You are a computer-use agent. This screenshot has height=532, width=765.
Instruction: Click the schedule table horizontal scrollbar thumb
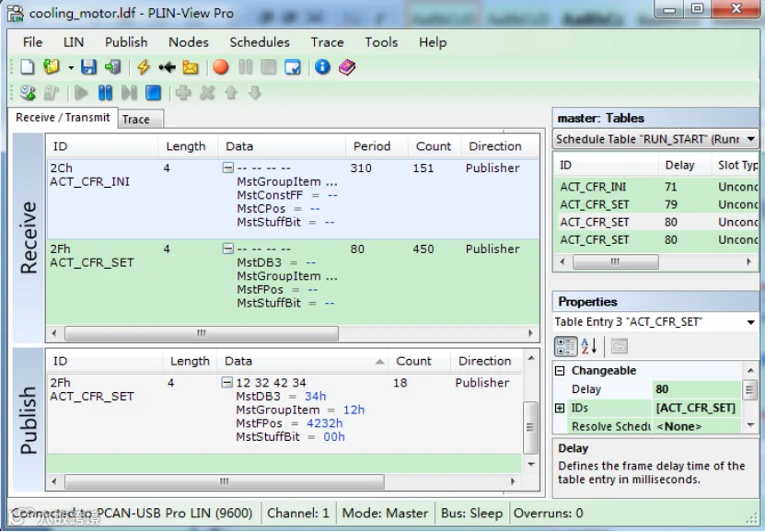tap(615, 261)
